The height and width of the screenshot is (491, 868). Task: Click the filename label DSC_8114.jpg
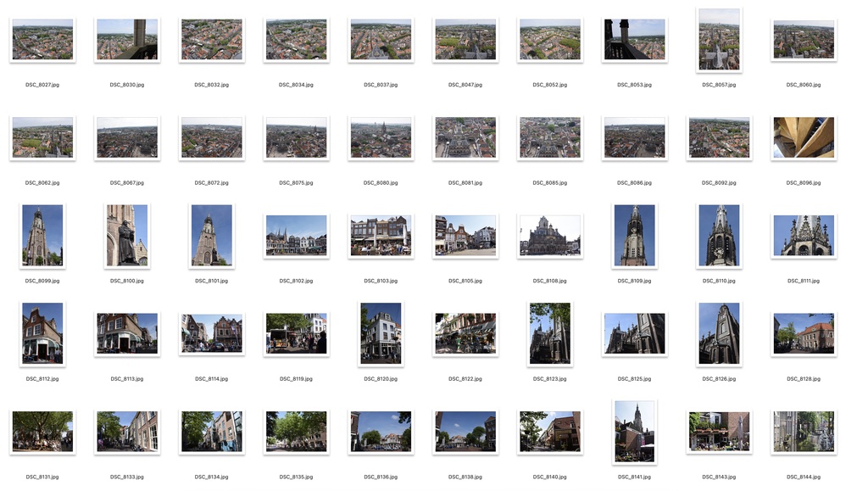coord(211,378)
